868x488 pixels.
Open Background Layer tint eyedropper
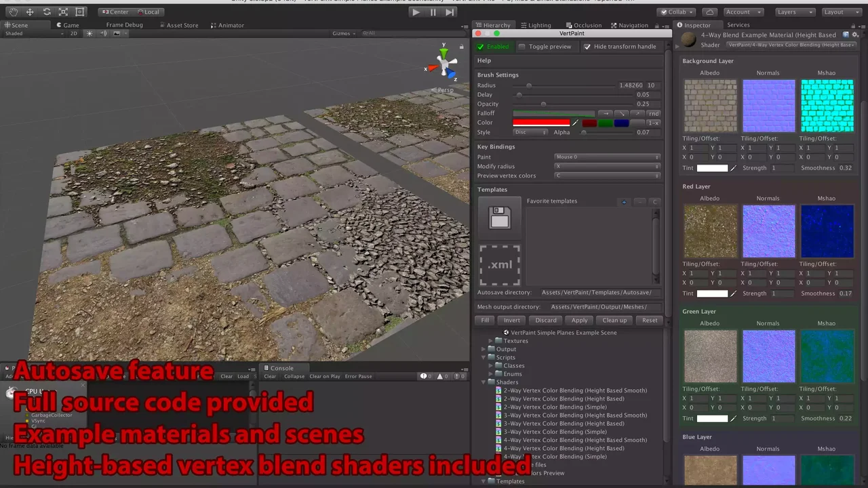pyautogui.click(x=733, y=168)
